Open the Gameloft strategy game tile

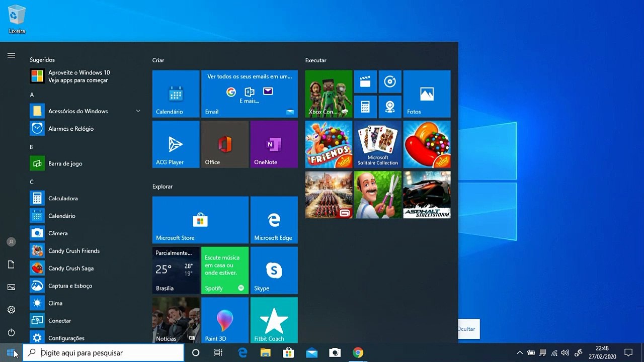click(329, 195)
